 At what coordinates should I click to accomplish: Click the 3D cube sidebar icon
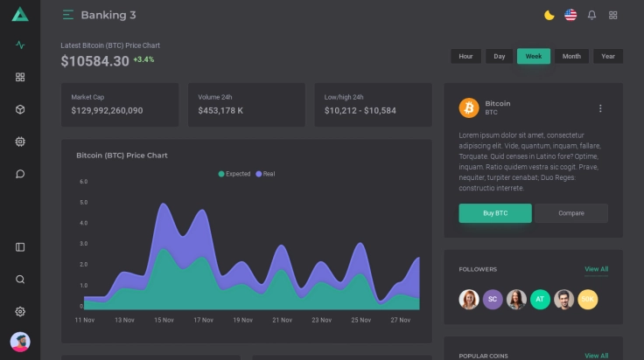[20, 109]
